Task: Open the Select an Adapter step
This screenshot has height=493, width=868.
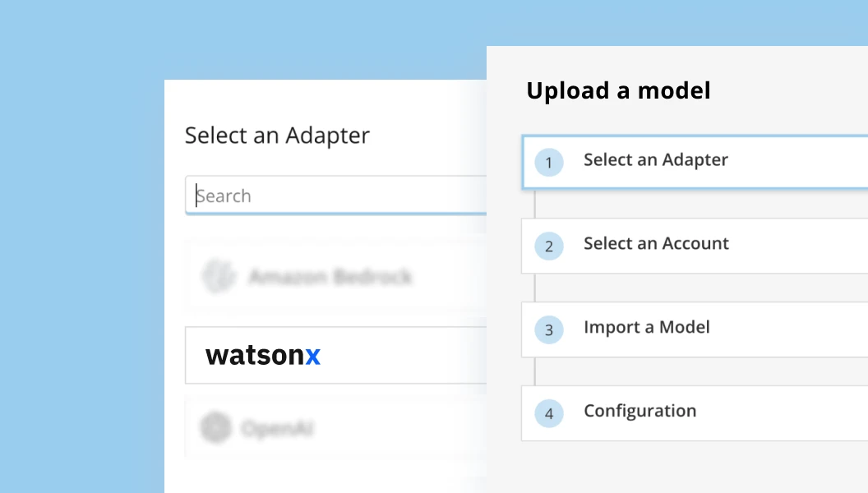Action: [x=655, y=160]
